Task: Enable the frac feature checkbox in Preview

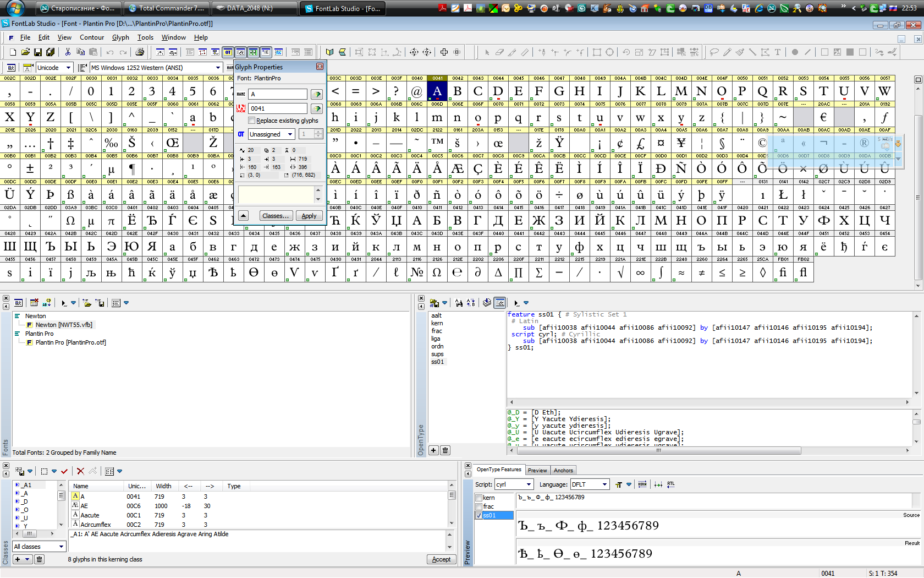Action: [x=479, y=506]
